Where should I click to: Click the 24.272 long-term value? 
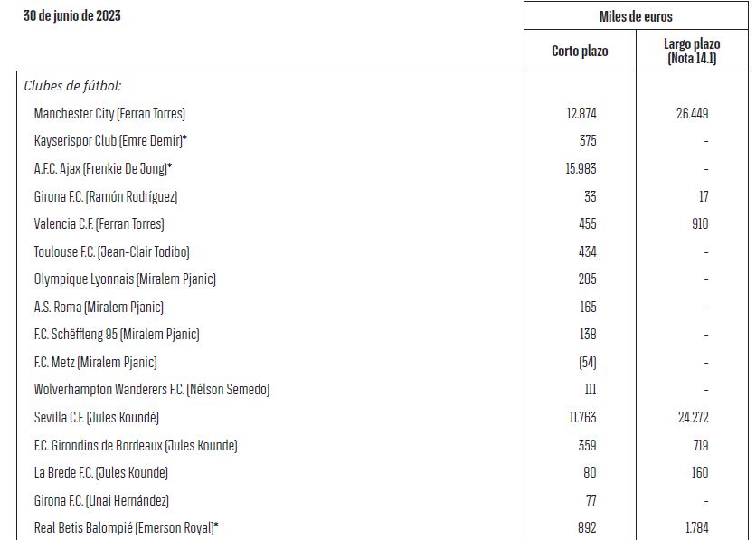[x=692, y=418]
